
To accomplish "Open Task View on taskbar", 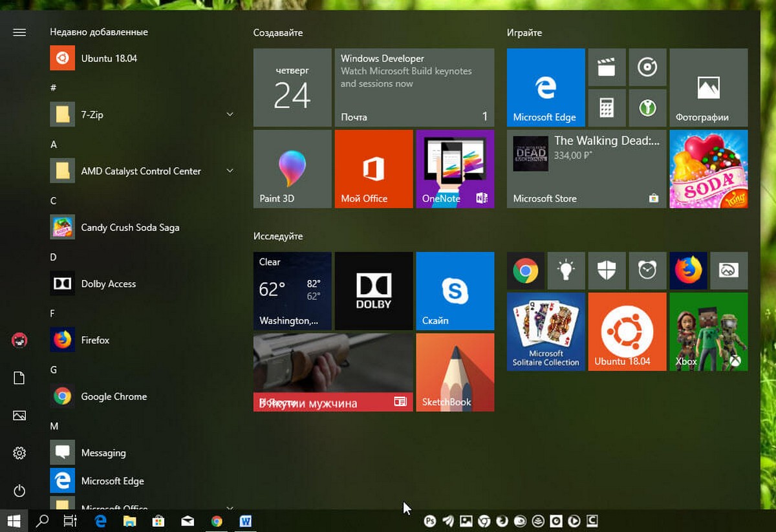I will point(70,520).
